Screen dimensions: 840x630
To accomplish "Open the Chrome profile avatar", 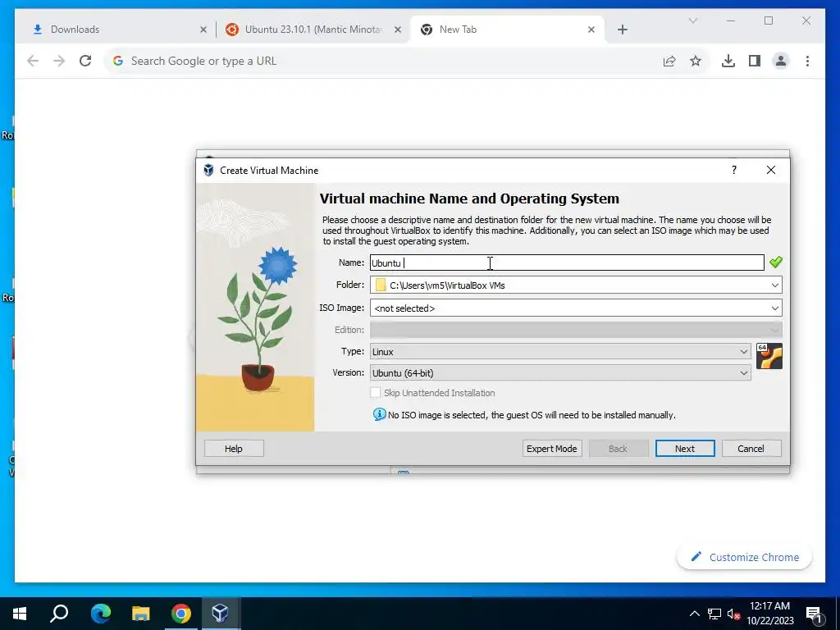I will coord(781,61).
